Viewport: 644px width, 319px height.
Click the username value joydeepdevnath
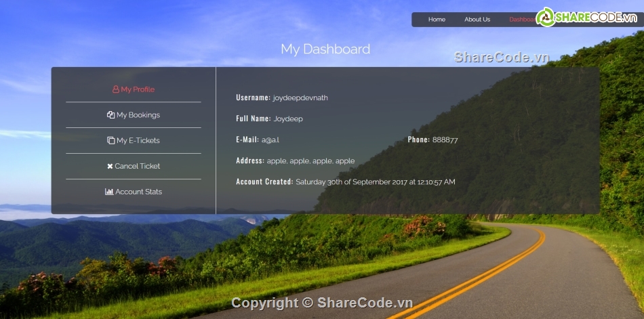300,98
